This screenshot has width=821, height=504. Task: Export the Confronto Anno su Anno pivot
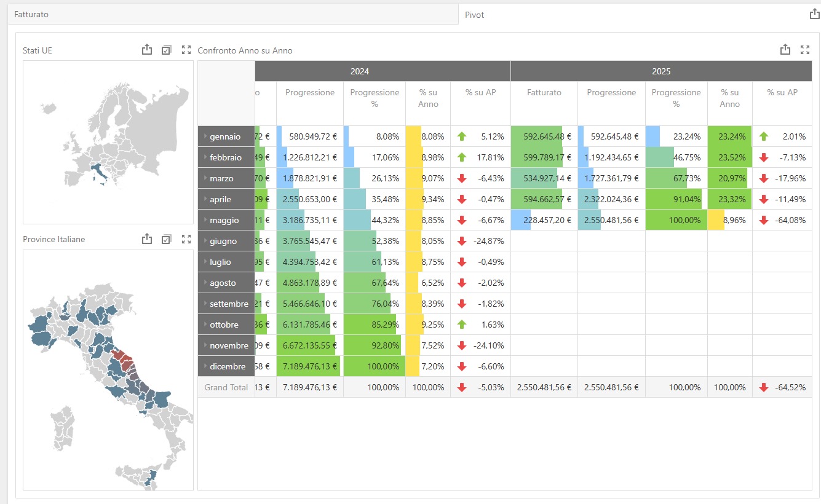tap(785, 50)
